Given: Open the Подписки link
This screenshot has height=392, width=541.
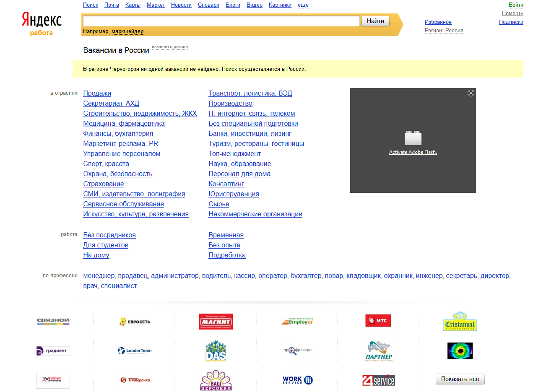Looking at the screenshot, I should coord(511,22).
